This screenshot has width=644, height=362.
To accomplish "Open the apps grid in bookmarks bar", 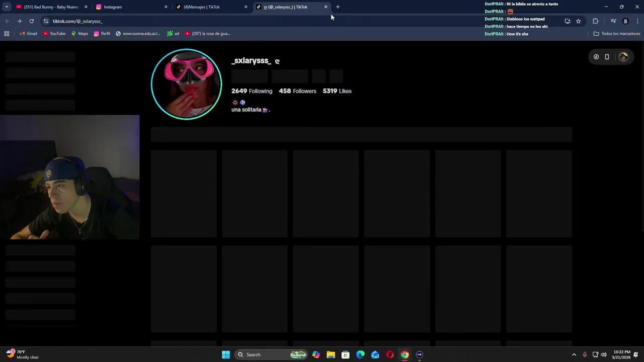I will coord(7,34).
